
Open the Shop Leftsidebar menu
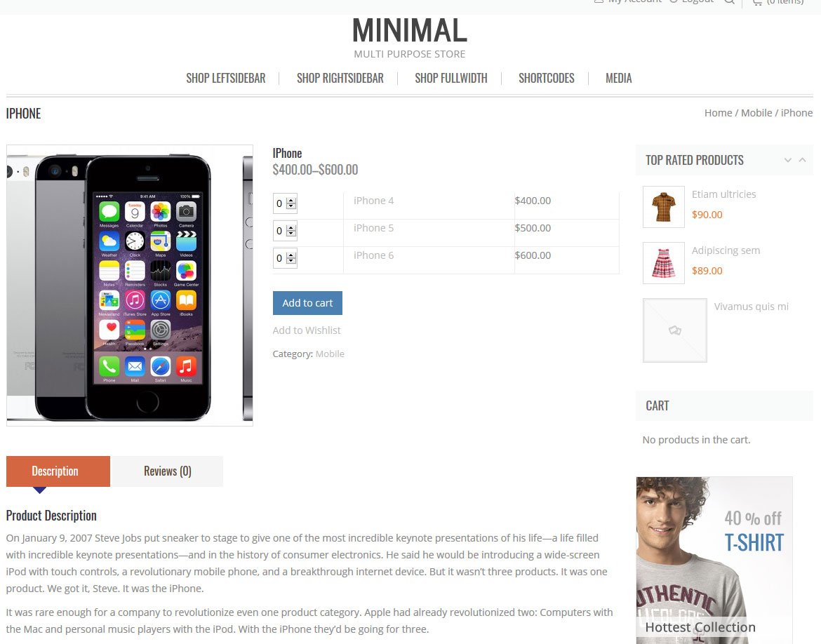click(x=226, y=79)
